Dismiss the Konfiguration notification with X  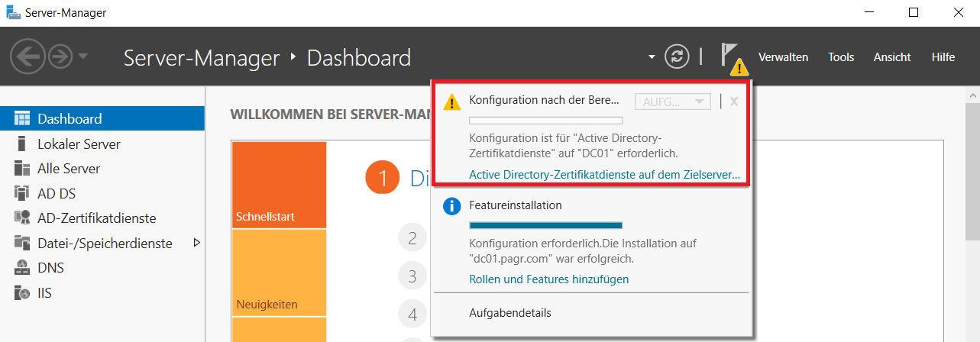pos(734,102)
